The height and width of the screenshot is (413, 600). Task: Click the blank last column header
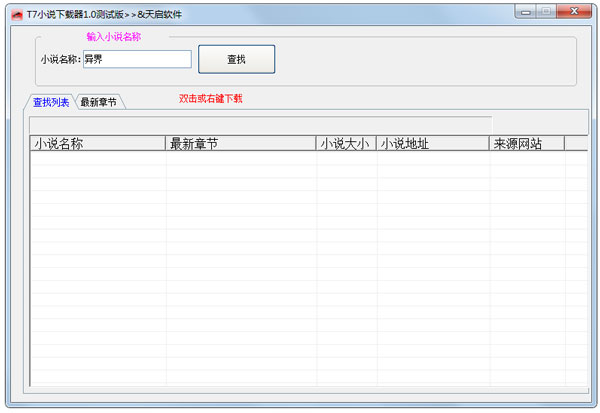coord(576,144)
